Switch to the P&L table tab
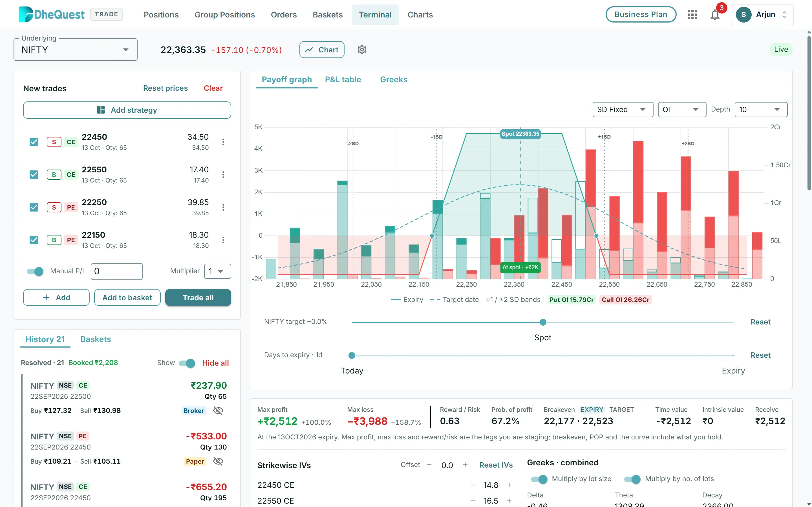The width and height of the screenshot is (812, 507). [343, 79]
